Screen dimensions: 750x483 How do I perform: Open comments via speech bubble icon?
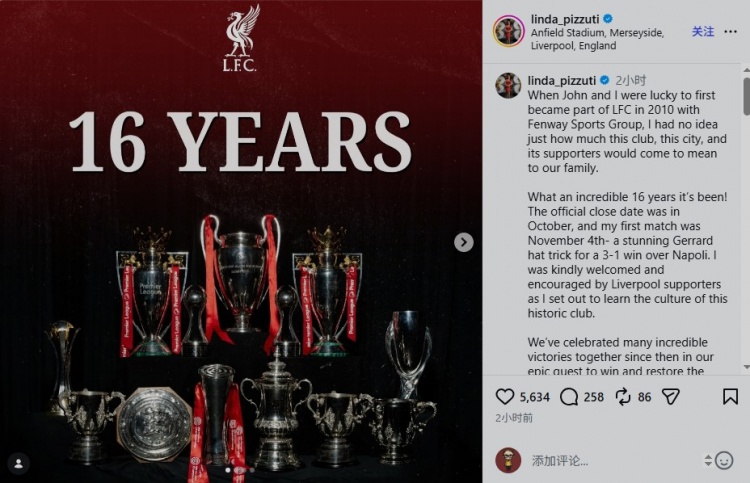click(x=569, y=396)
